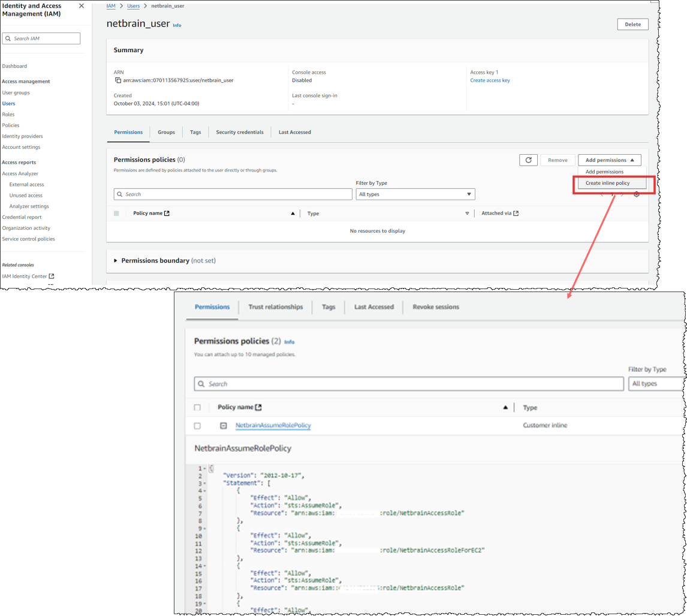The height and width of the screenshot is (616, 687).
Task: Open the Revoke sessions tab
Action: click(x=435, y=307)
